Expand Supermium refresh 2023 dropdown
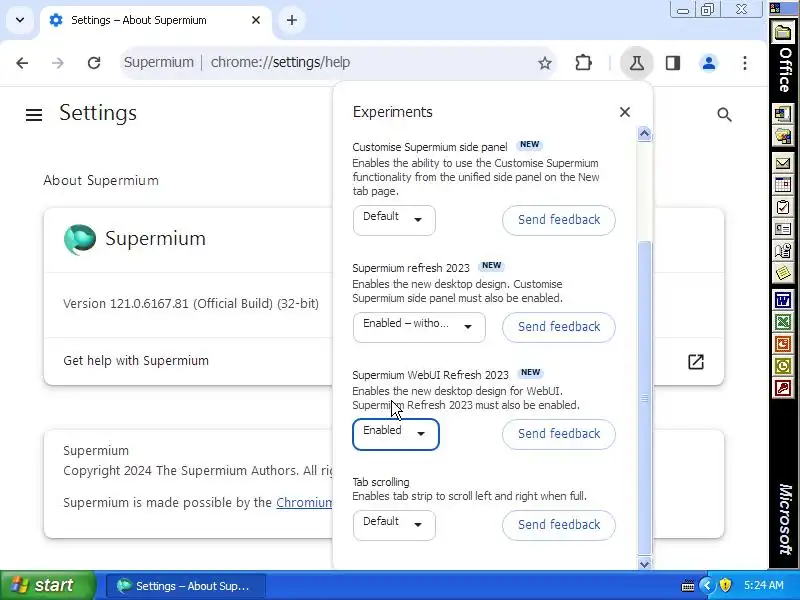This screenshot has width=800, height=600. [x=419, y=327]
